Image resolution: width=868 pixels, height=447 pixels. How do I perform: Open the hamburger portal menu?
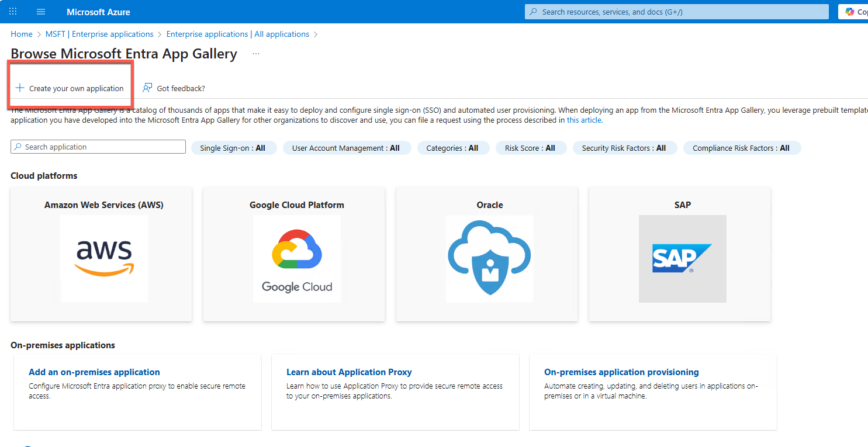[x=41, y=12]
